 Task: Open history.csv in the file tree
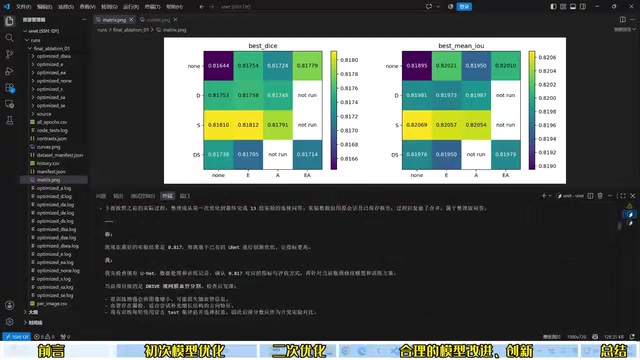45,163
